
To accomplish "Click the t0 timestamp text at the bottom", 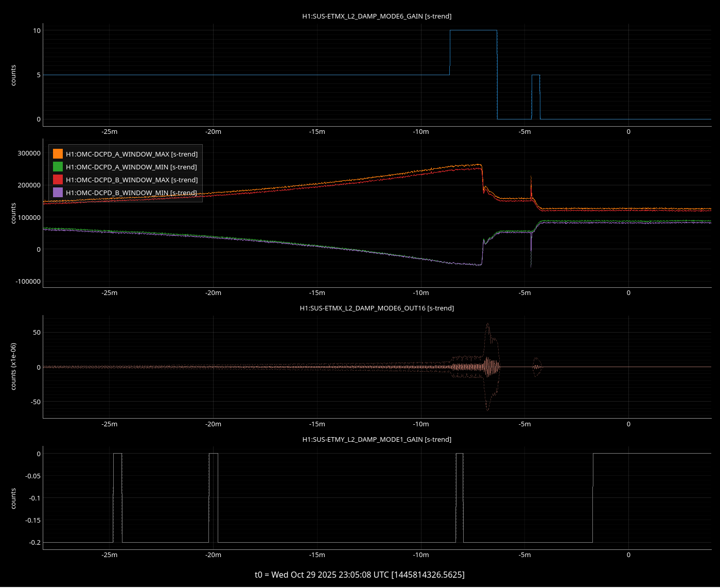I will pyautogui.click(x=360, y=575).
